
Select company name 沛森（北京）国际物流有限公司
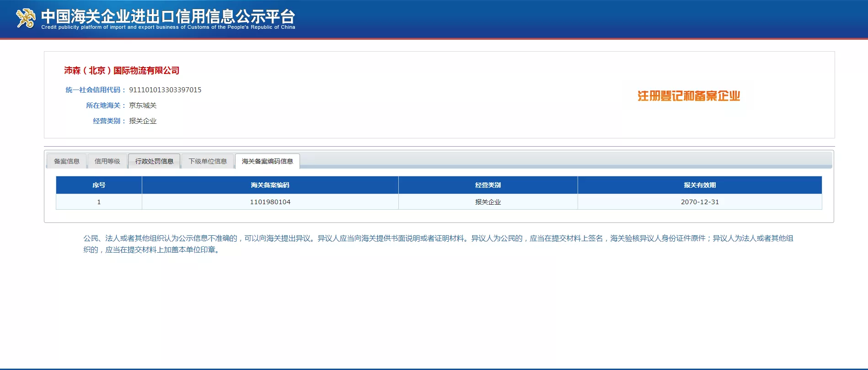[122, 70]
